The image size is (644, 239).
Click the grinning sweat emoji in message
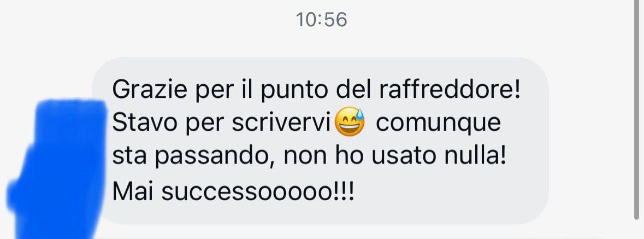click(x=350, y=122)
